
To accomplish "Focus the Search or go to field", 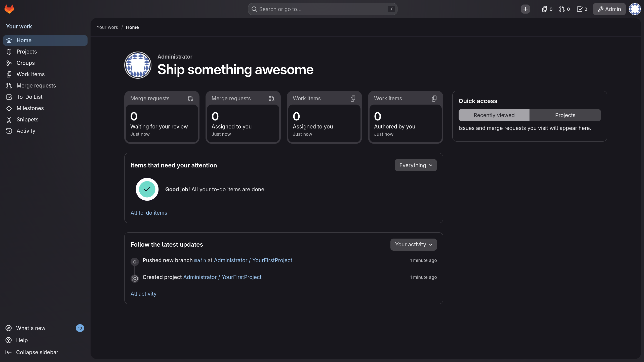I will (323, 9).
